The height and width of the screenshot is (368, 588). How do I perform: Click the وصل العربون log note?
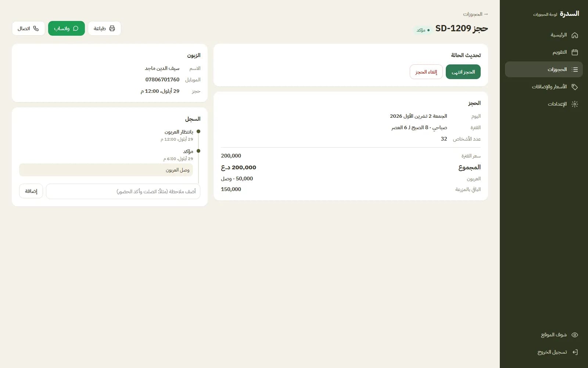point(106,170)
